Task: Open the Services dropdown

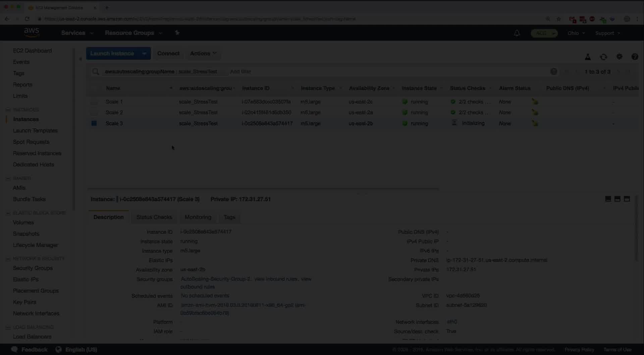Action: (77, 33)
